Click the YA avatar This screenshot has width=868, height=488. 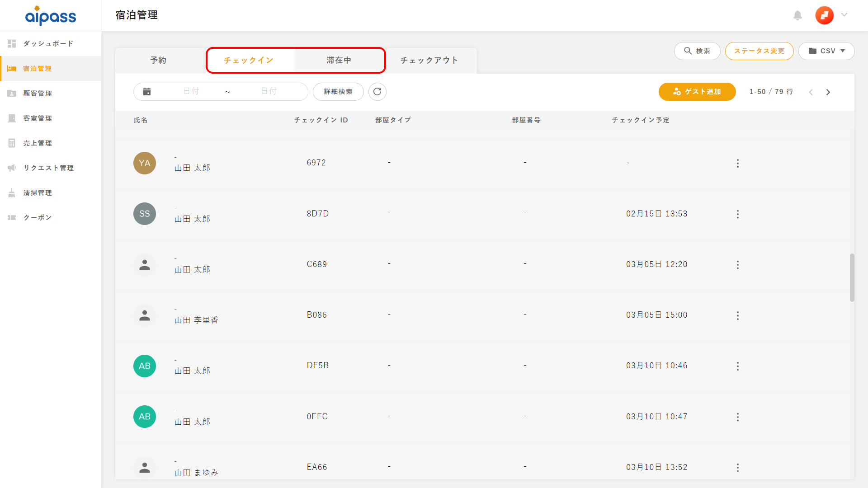pyautogui.click(x=145, y=163)
